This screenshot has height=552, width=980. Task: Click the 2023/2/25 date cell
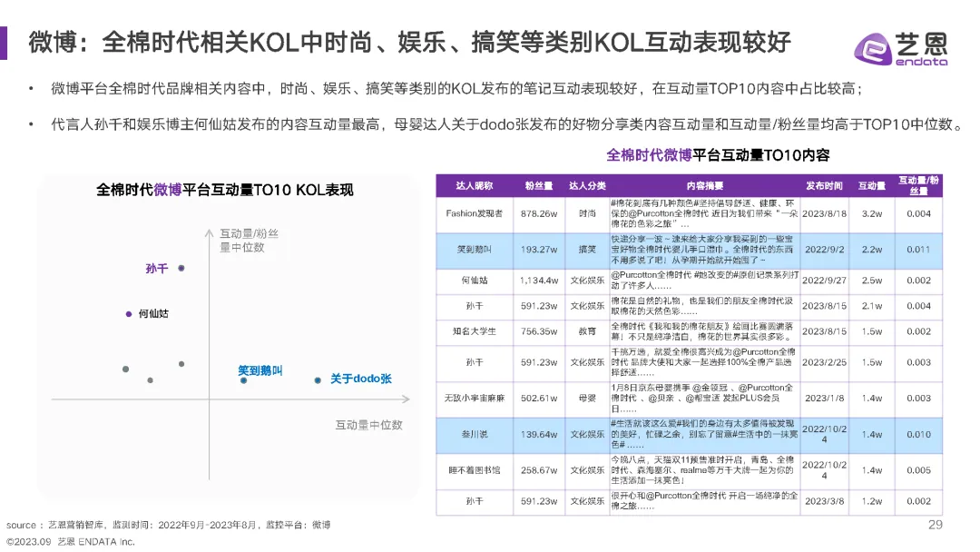click(x=824, y=362)
